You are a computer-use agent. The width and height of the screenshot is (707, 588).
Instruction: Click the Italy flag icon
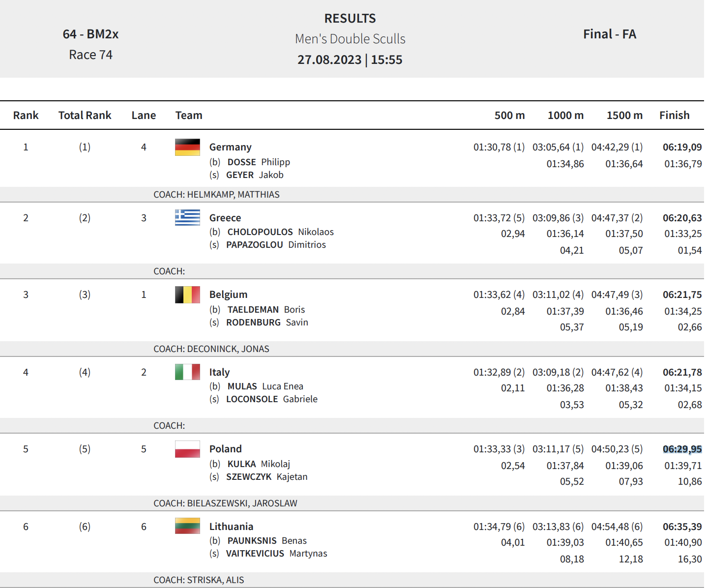click(187, 372)
